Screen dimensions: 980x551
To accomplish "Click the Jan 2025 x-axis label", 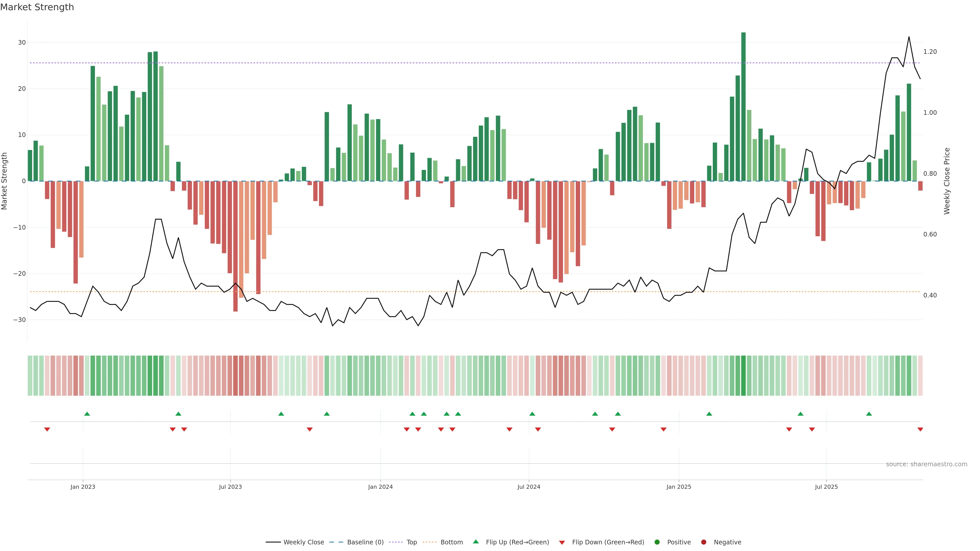I will pyautogui.click(x=679, y=487).
